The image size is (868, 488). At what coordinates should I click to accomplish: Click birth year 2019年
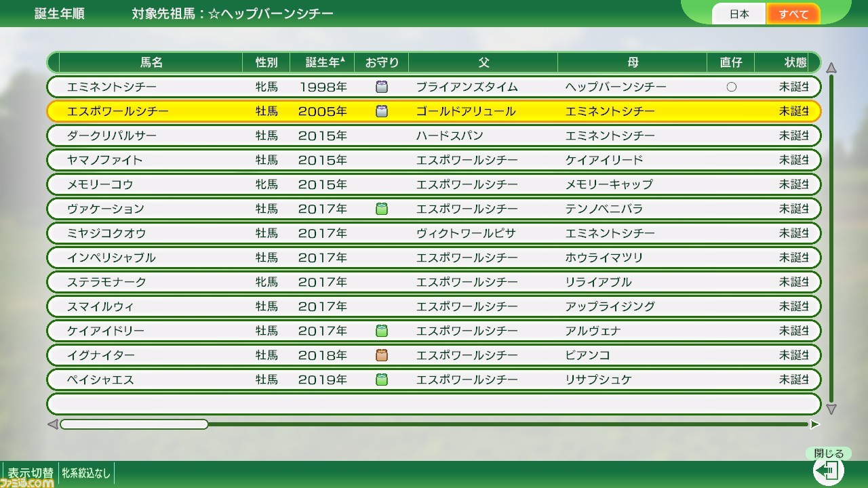323,380
